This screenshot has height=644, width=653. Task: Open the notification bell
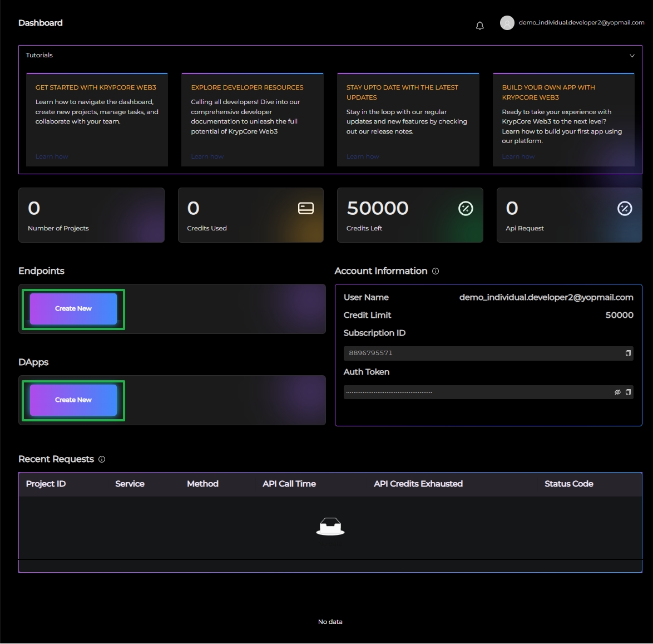pyautogui.click(x=479, y=26)
